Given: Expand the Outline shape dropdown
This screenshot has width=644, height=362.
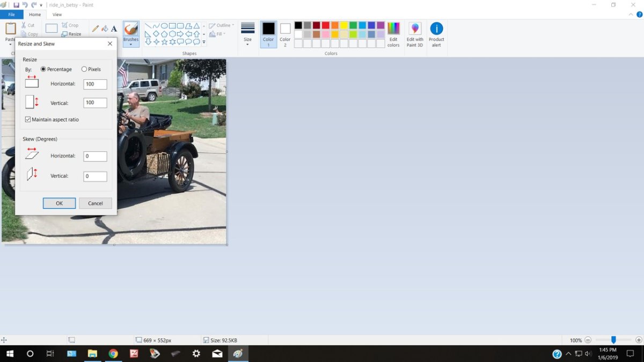Looking at the screenshot, I should (222, 25).
